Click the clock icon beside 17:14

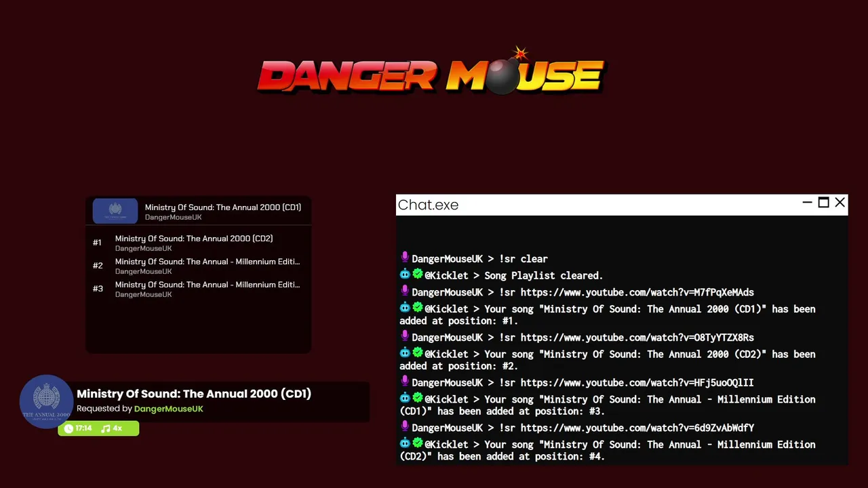[x=68, y=428]
